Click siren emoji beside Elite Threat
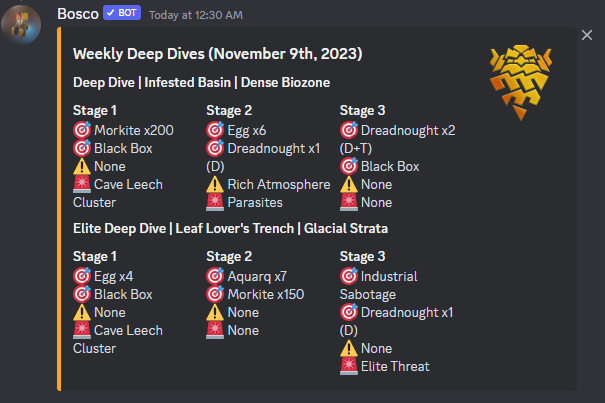Image resolution: width=605 pixels, height=403 pixels. point(349,366)
